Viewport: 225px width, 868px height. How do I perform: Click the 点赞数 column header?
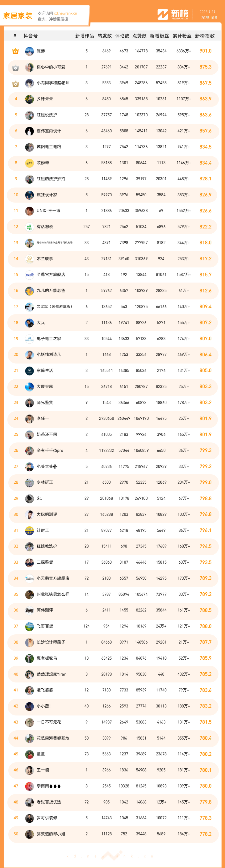click(139, 36)
